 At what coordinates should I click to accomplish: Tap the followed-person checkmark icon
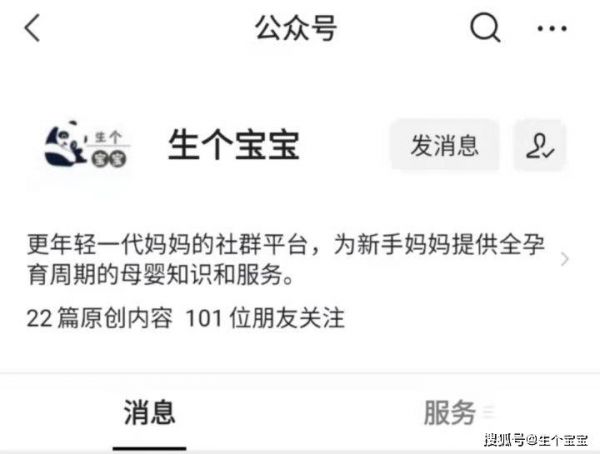[540, 145]
